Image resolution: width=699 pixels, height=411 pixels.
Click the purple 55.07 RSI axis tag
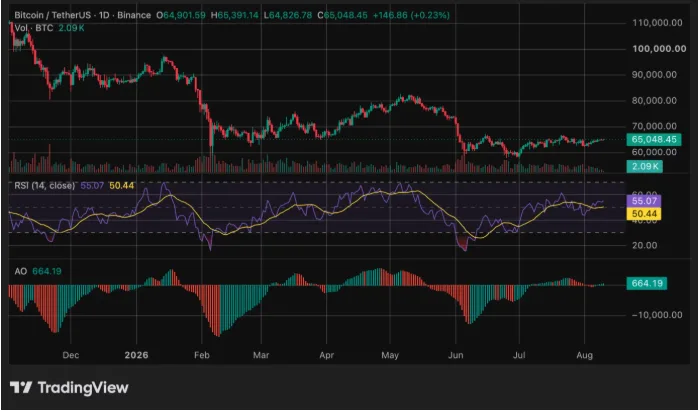644,201
